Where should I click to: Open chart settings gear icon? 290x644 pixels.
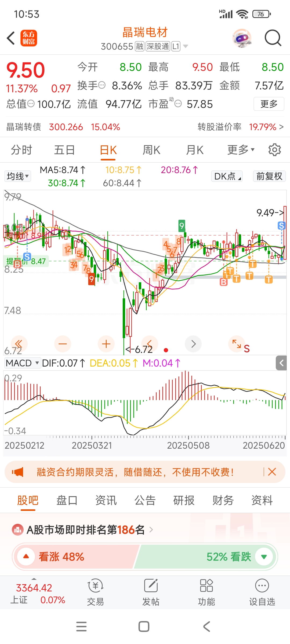pos(274,150)
